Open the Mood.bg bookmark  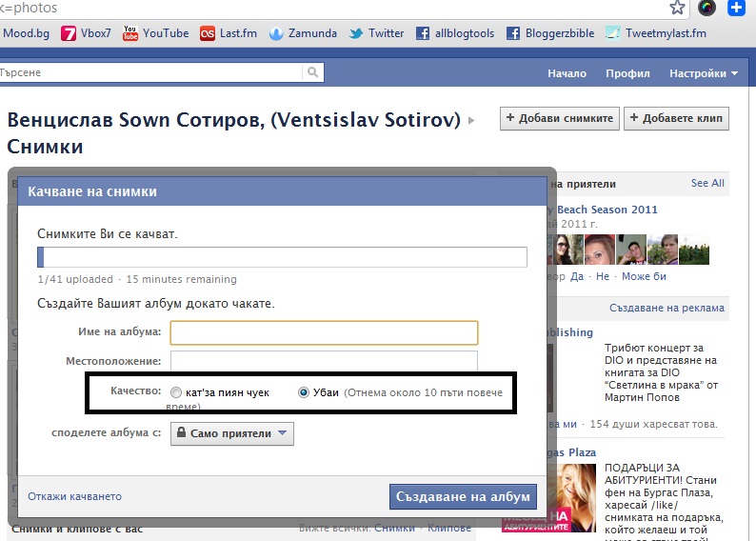(x=25, y=33)
